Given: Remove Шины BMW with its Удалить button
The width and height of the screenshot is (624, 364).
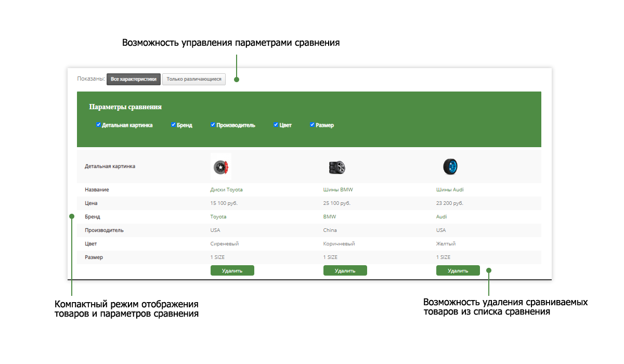Looking at the screenshot, I should click(x=345, y=270).
